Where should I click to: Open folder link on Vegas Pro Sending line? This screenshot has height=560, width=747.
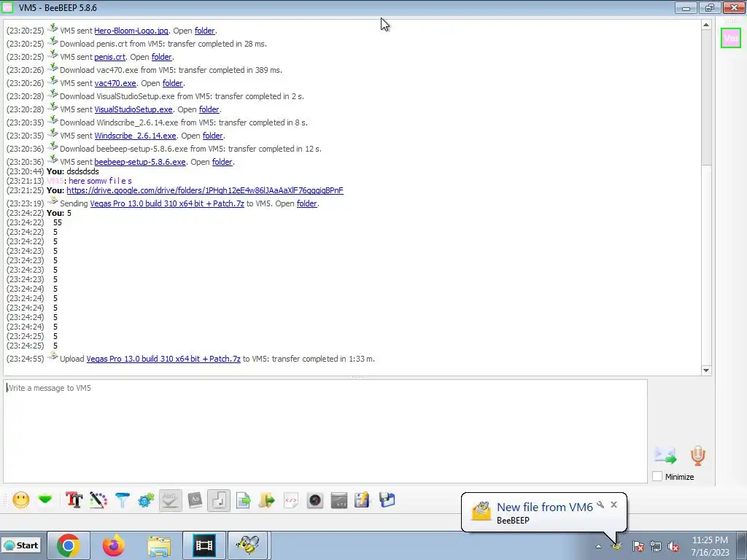pos(307,203)
